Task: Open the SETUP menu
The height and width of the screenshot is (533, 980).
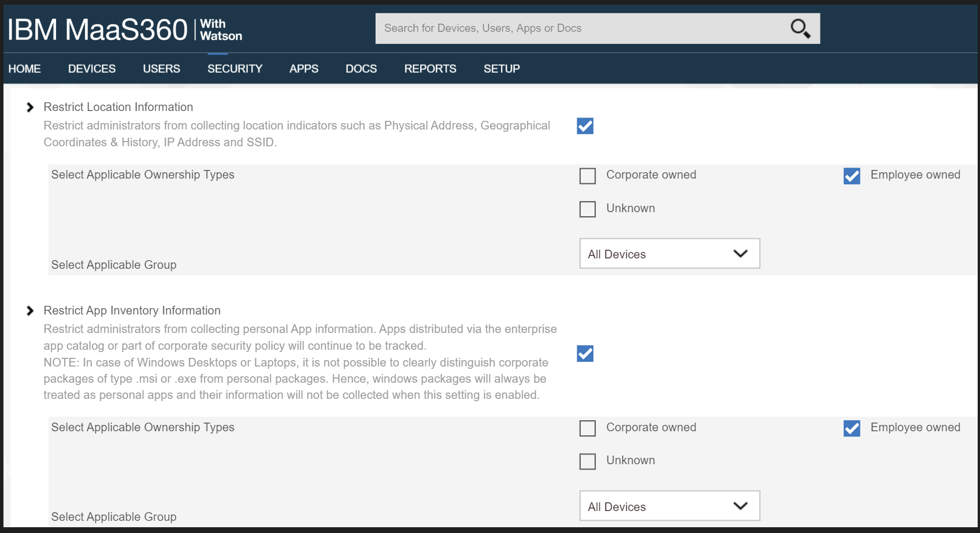Action: [501, 68]
